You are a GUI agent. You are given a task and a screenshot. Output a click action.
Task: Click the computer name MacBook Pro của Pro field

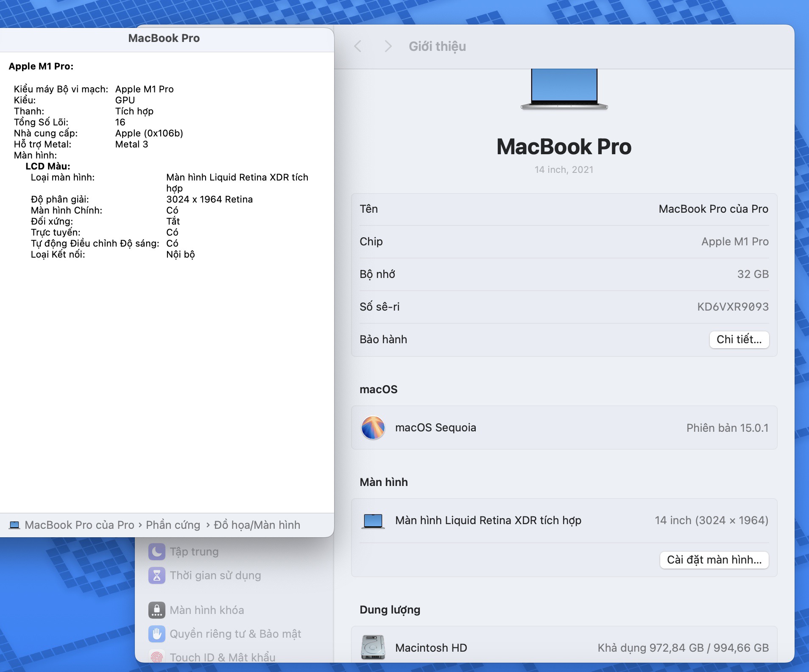pyautogui.click(x=713, y=209)
